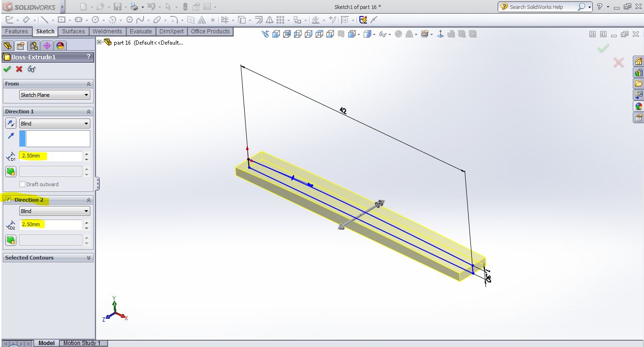Accept the Boss-Extrude with green checkmark
This screenshot has width=644, height=347.
[7, 69]
